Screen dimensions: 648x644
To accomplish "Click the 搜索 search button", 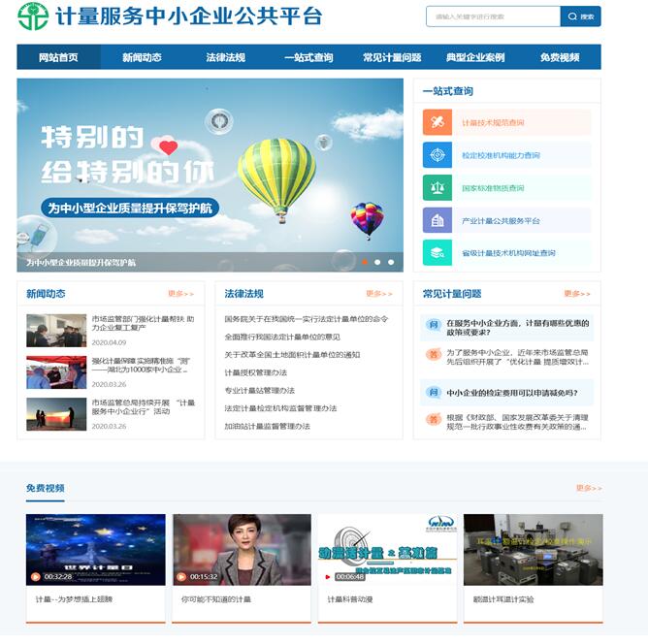I will [x=581, y=16].
